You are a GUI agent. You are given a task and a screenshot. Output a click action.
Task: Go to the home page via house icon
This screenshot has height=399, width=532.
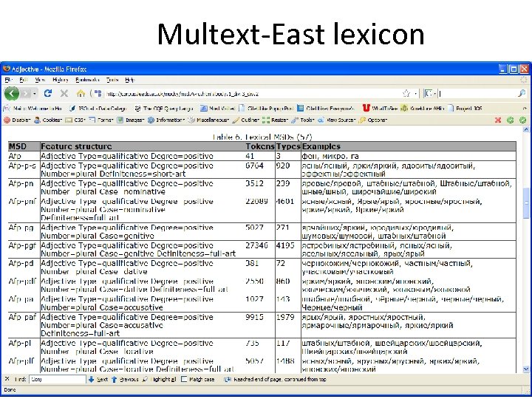pyautogui.click(x=81, y=93)
